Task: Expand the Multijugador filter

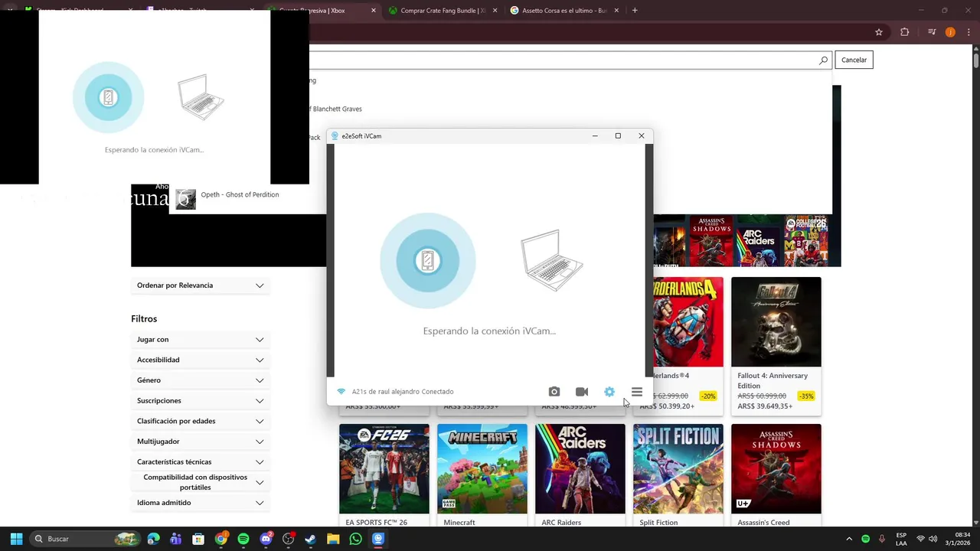Action: coord(200,442)
